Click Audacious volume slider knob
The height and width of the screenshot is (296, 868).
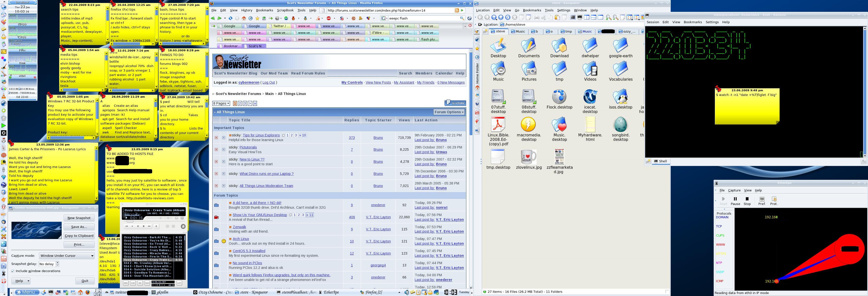(x=161, y=218)
